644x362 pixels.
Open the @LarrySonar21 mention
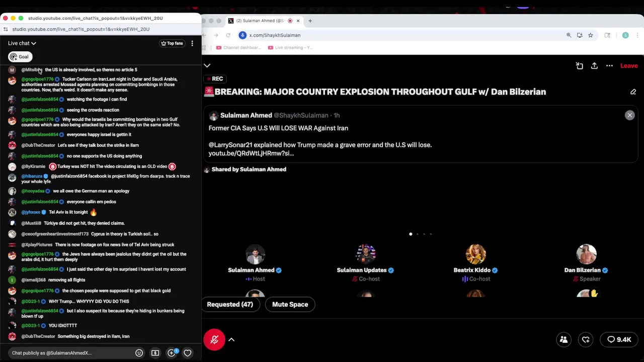pyautogui.click(x=230, y=145)
